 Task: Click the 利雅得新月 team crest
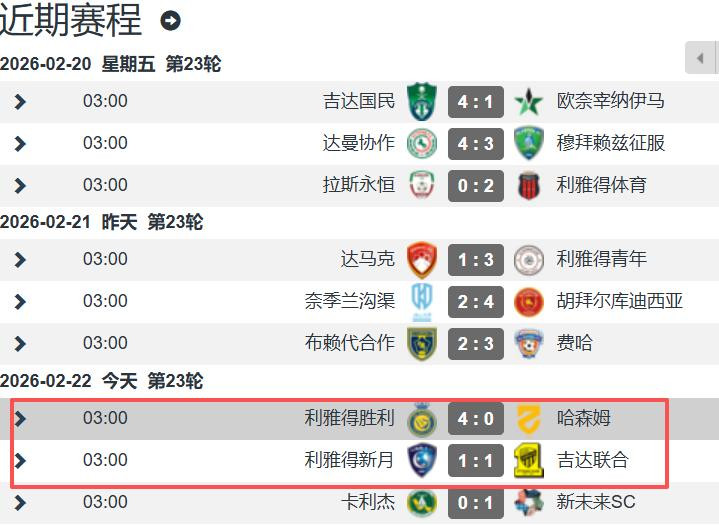coord(422,460)
